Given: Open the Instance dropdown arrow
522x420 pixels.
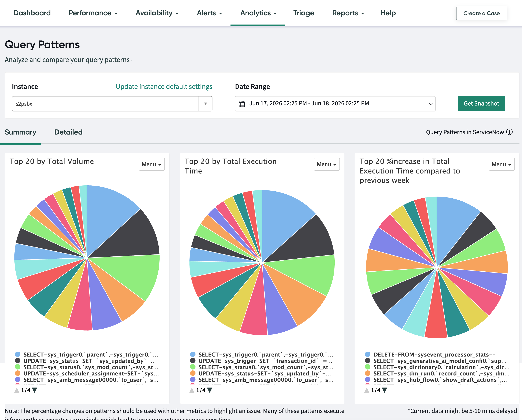Looking at the screenshot, I should pos(205,104).
